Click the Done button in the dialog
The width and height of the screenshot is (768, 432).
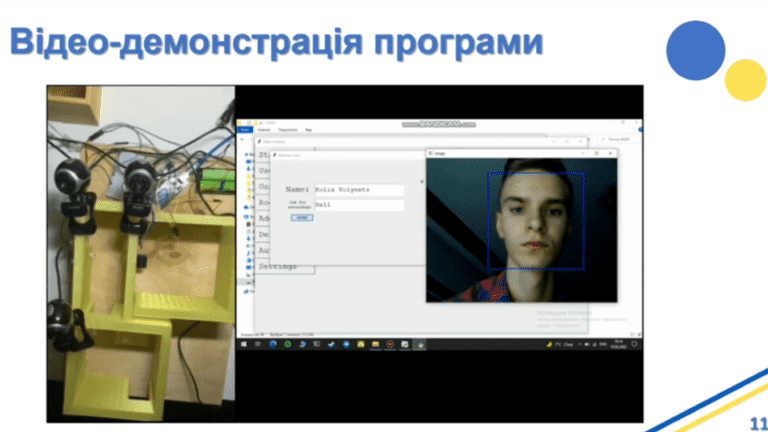(302, 217)
